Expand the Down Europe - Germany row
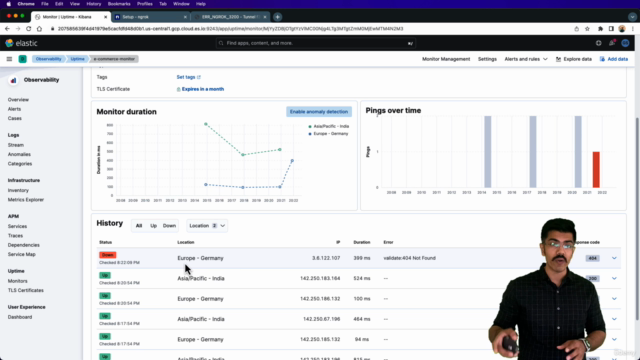Viewport: 640px width, 360px height. coord(614,258)
